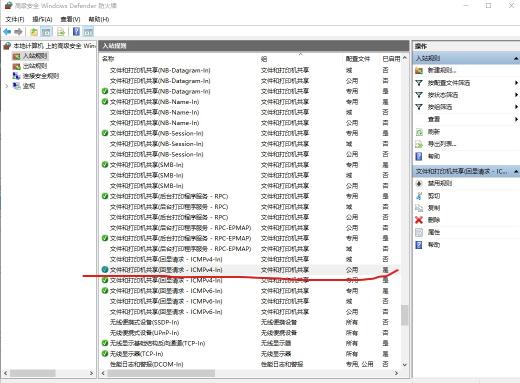Click the blue Help toolbar icon
520x383 pixels.
(76, 32)
